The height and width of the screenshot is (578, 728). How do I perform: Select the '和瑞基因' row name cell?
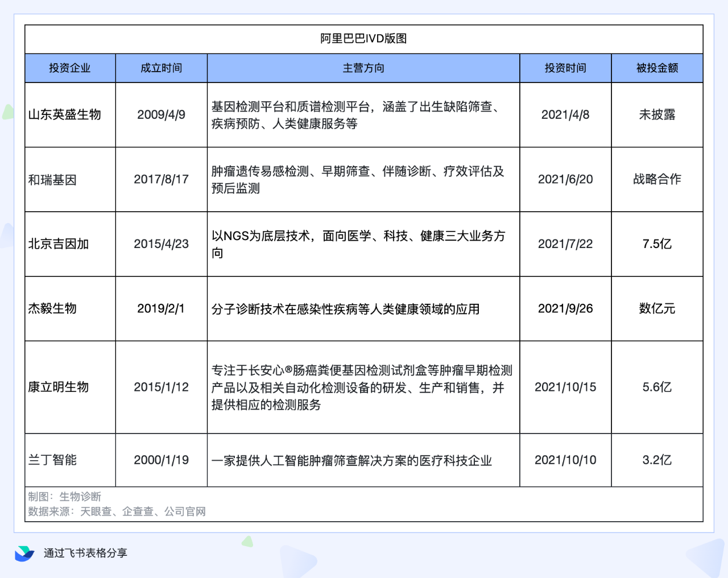(52, 180)
